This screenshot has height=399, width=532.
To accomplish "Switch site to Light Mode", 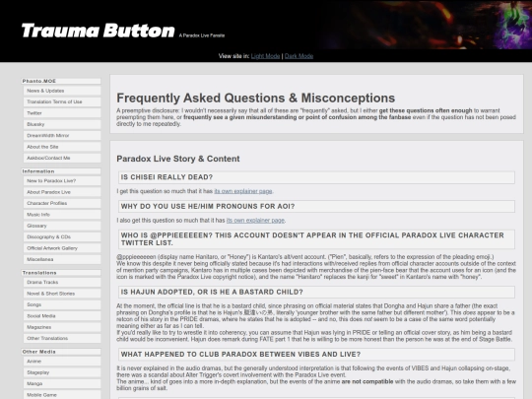I will click(x=265, y=56).
